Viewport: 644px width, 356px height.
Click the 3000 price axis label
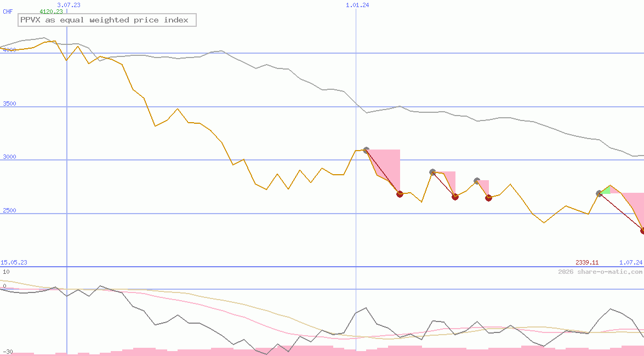coord(9,157)
